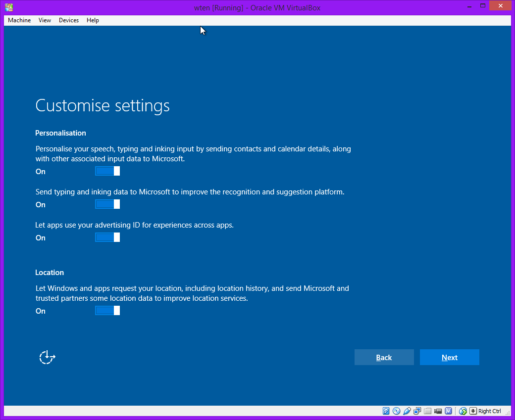Click the USB devices status icon
Screen dimensions: 515x420
pyautogui.click(x=407, y=411)
